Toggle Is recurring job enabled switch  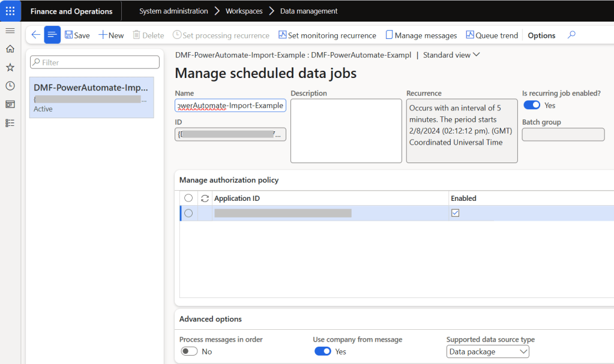(x=532, y=106)
